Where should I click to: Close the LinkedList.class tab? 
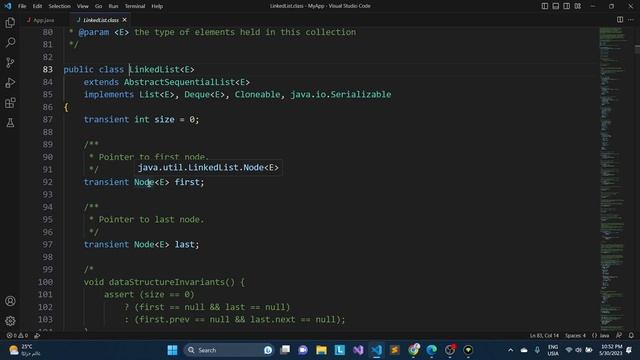[124, 20]
